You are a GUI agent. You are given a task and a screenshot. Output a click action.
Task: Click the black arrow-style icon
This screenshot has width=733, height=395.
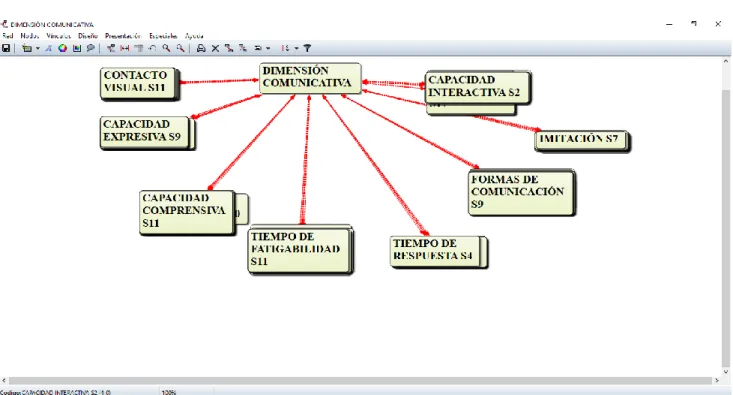(258, 48)
